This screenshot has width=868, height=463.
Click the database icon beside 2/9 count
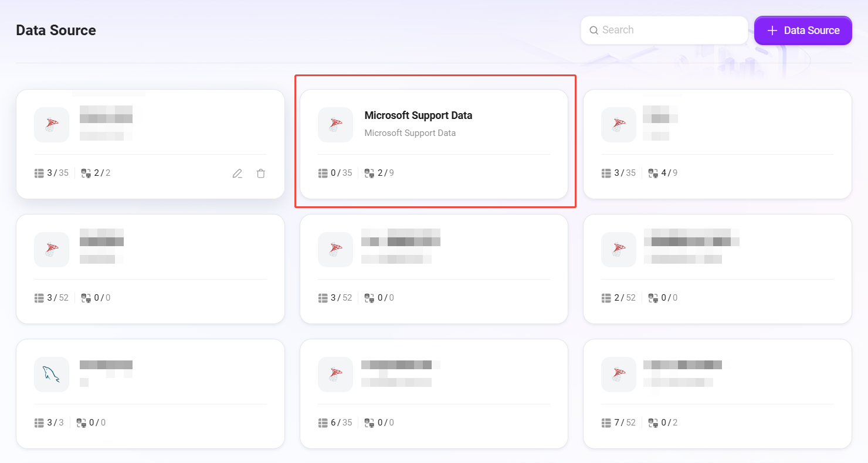point(369,173)
